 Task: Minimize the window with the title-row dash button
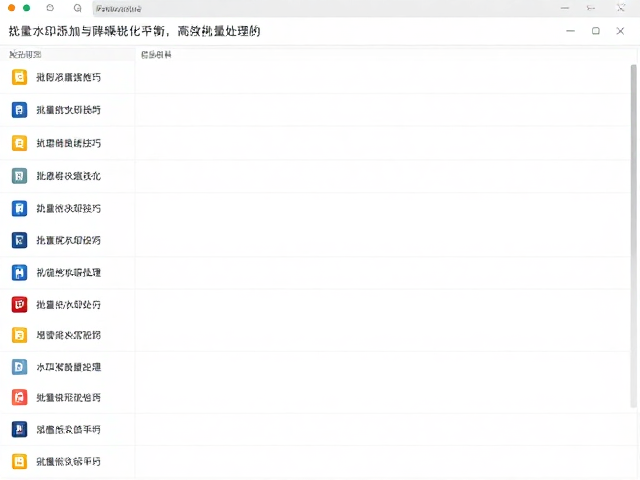(571, 31)
